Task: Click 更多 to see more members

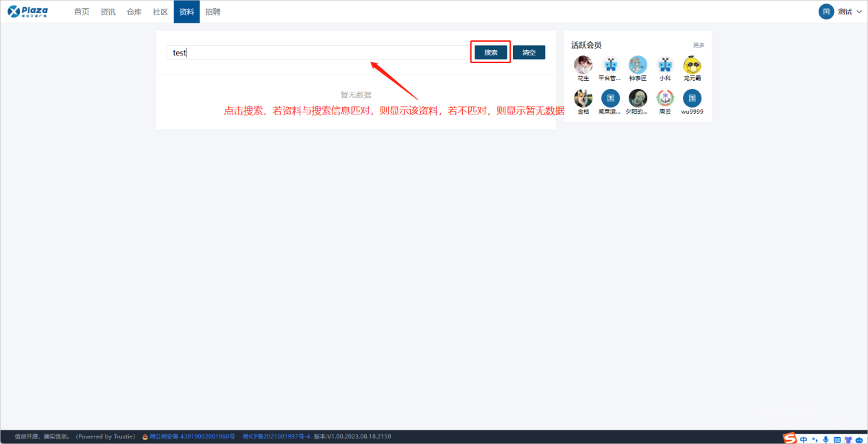Action: pyautogui.click(x=698, y=45)
